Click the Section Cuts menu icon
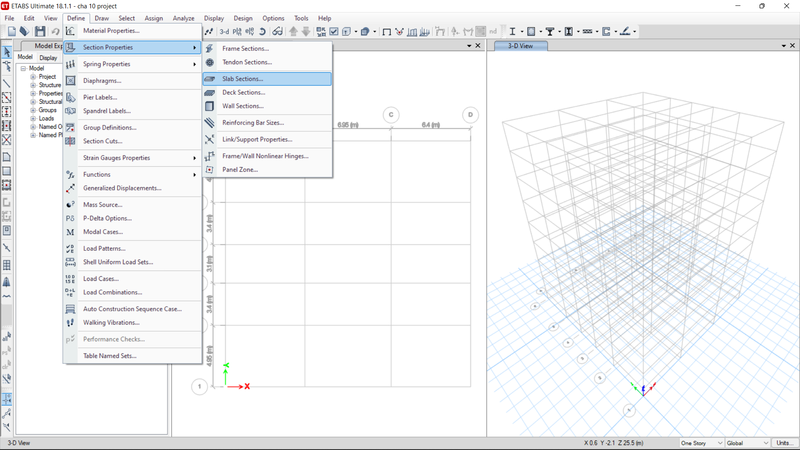Viewport: 800px width, 450px height. pos(70,141)
